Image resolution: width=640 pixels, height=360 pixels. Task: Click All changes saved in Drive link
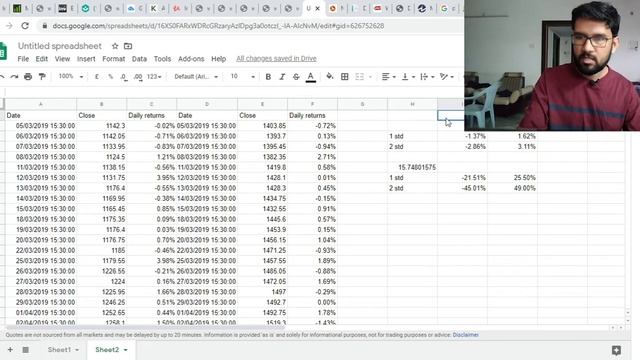click(276, 59)
